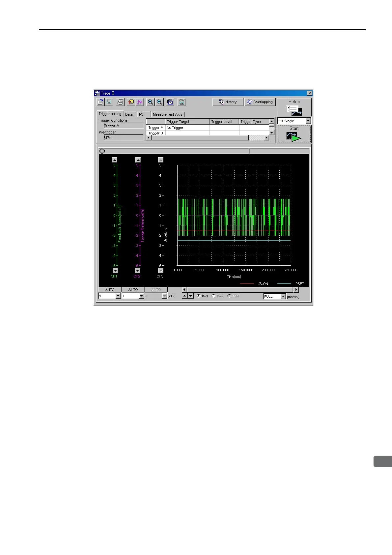Select the I/O2 radio button
The width and height of the screenshot is (392, 555).
tap(213, 296)
